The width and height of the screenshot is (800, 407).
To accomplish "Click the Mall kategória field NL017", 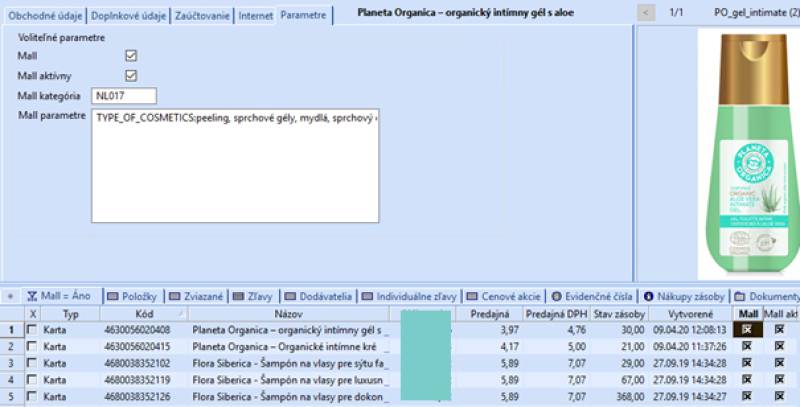I will 124,95.
